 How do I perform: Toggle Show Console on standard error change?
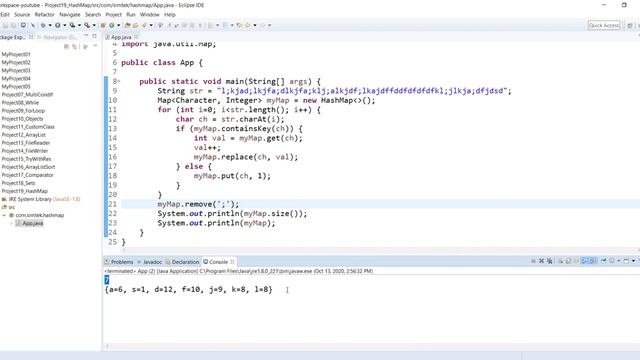click(592, 261)
